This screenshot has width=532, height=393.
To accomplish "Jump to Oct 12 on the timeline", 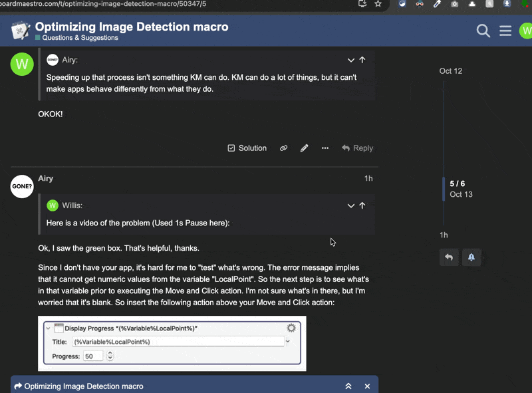I will click(450, 71).
